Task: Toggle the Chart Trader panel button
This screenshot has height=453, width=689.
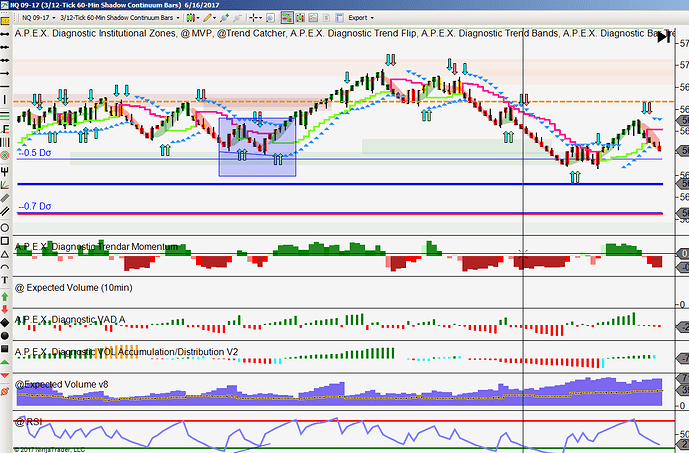Action: (x=287, y=18)
